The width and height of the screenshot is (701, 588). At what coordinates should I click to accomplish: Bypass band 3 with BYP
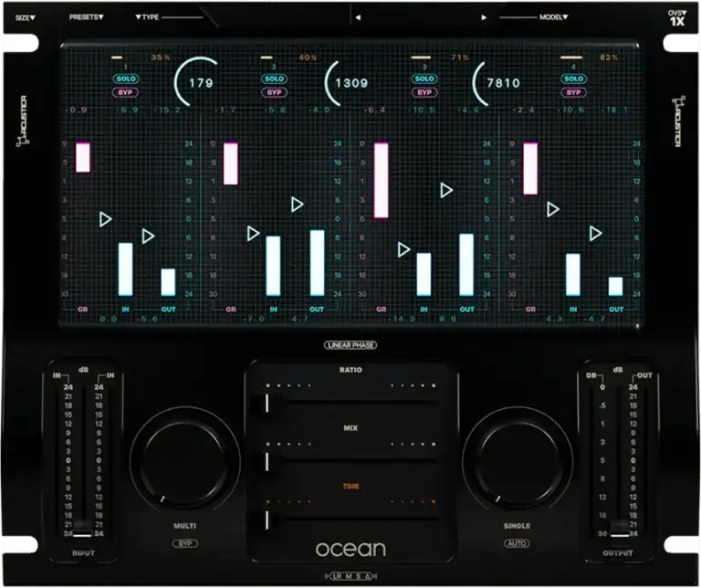(424, 92)
